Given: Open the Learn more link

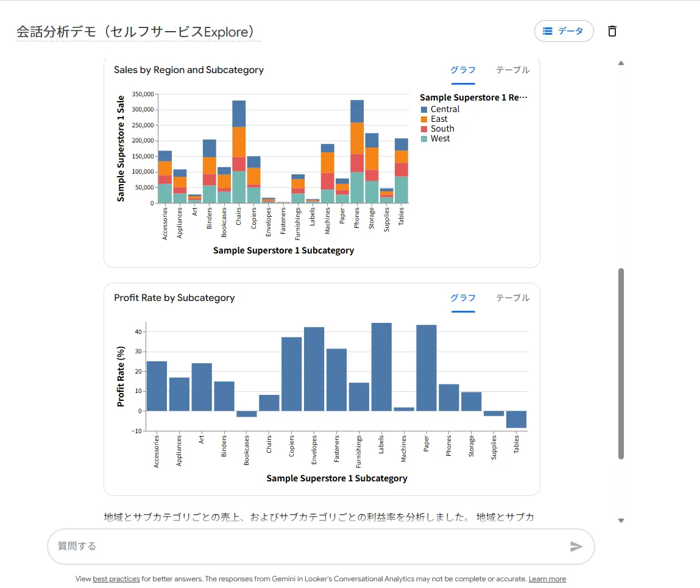Looking at the screenshot, I should click(547, 579).
